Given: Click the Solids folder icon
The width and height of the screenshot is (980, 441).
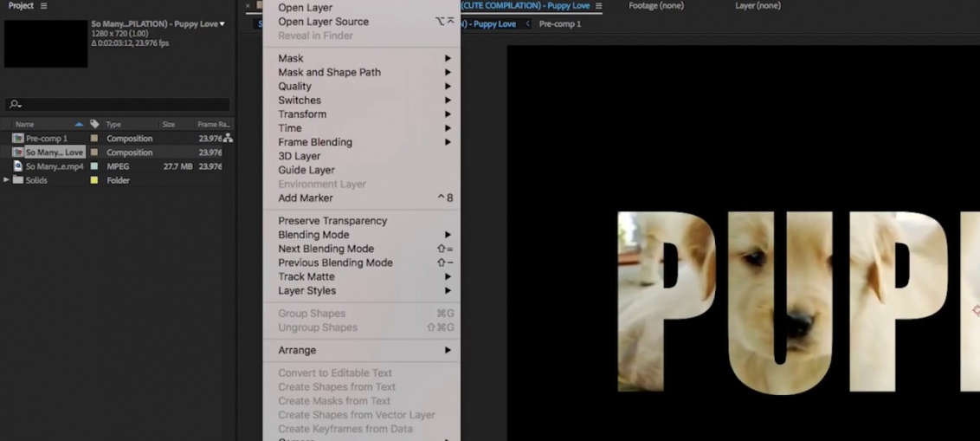Looking at the screenshot, I should click(x=18, y=180).
